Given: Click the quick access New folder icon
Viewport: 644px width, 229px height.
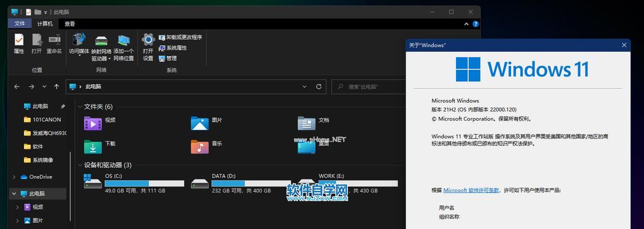Looking at the screenshot, I should pos(38,12).
